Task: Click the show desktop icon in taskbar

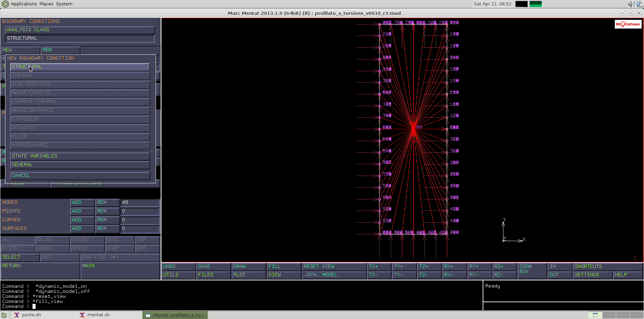Action: pos(4,315)
